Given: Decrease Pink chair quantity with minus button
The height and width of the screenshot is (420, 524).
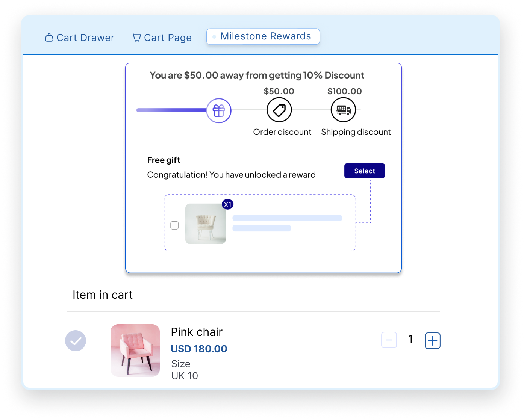Looking at the screenshot, I should coord(389,341).
